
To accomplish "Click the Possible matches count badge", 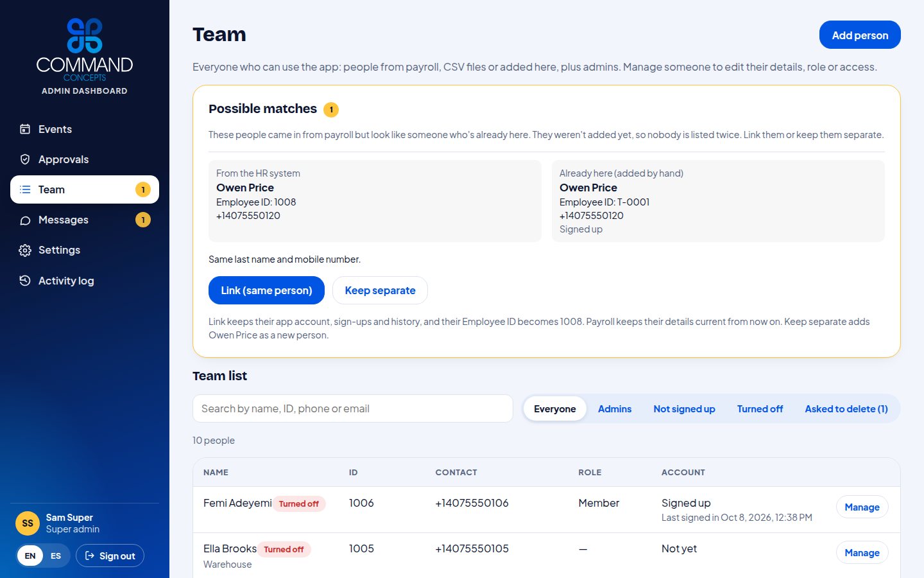I will pyautogui.click(x=331, y=110).
